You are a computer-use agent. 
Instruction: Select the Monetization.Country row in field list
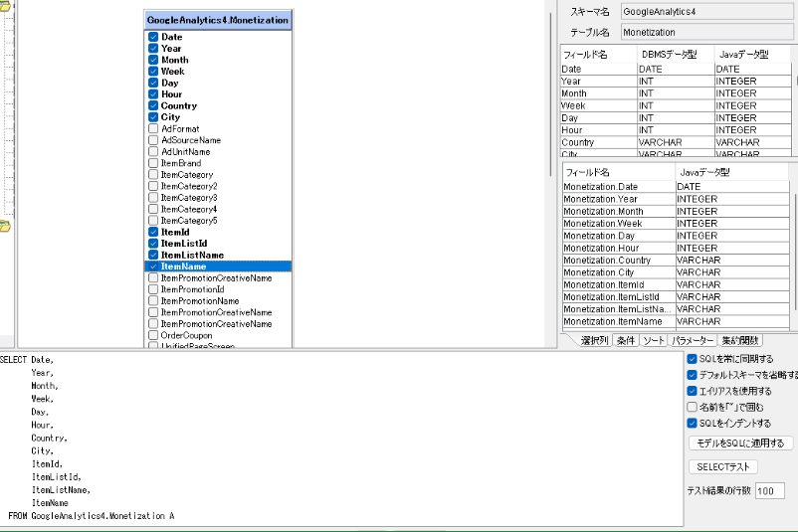(x=619, y=260)
